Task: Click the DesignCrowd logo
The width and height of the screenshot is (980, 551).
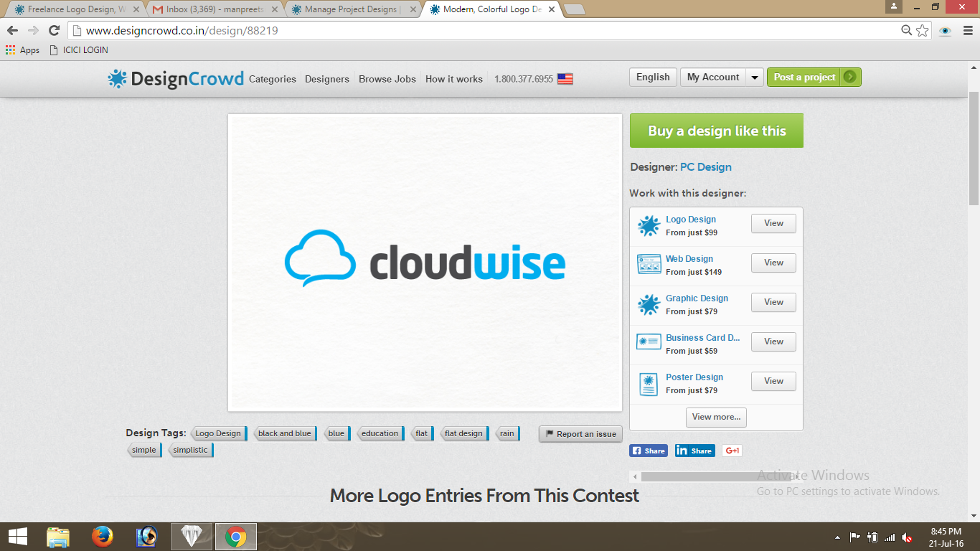Action: [x=176, y=79]
